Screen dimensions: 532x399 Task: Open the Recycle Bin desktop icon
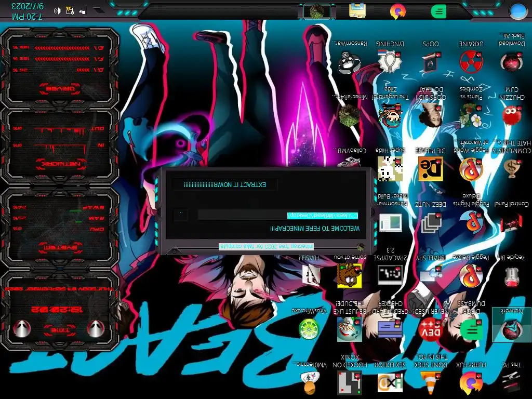point(511,276)
